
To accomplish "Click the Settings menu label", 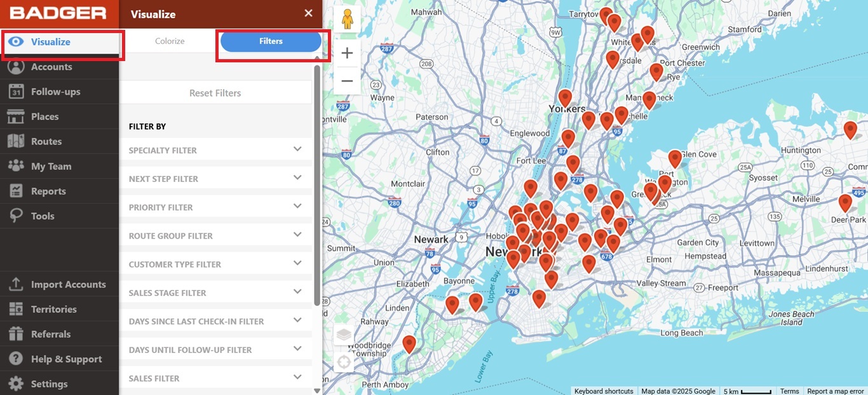I will [x=50, y=384].
